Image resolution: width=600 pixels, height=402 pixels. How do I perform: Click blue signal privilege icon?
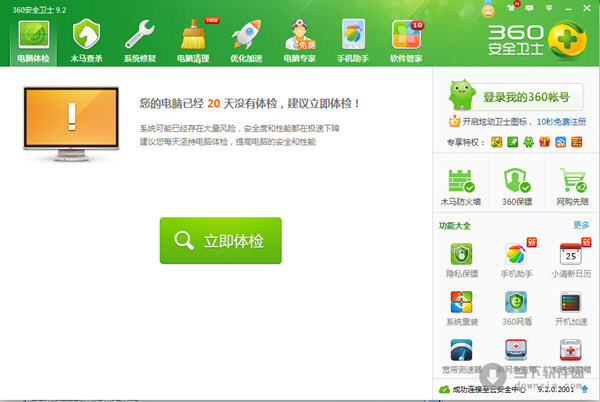561,142
